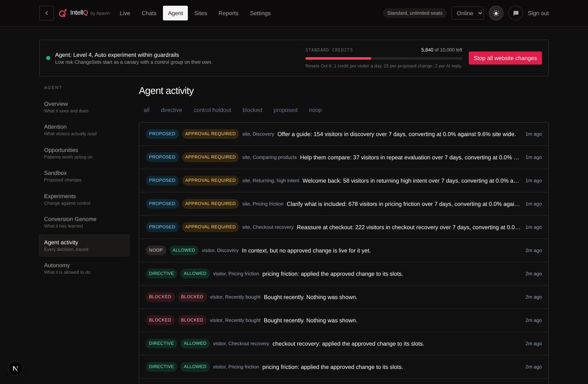Open Autonomy in the sidebar
Image resolution: width=588 pixels, height=384 pixels.
click(84, 268)
